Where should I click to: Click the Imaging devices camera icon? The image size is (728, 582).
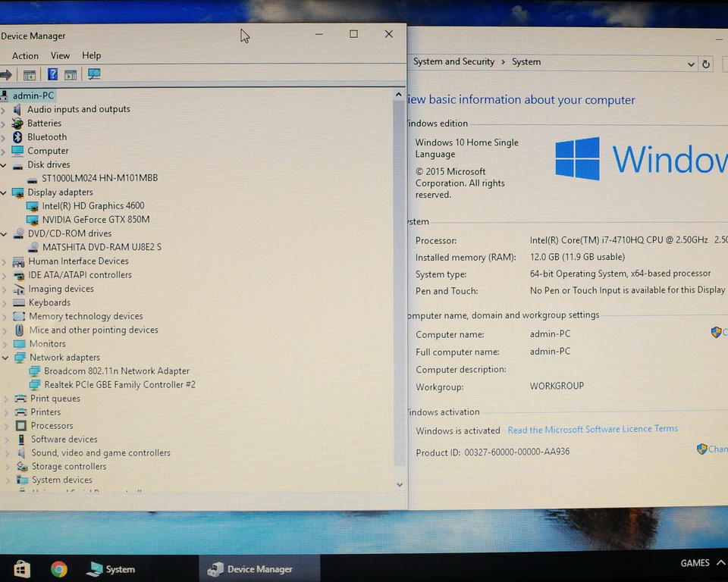(19, 289)
